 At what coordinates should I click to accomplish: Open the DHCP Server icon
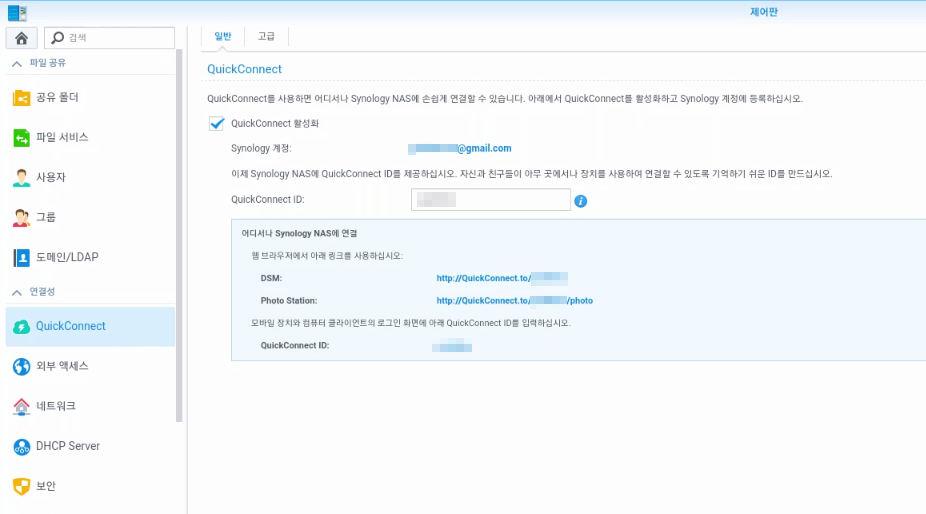click(21, 447)
